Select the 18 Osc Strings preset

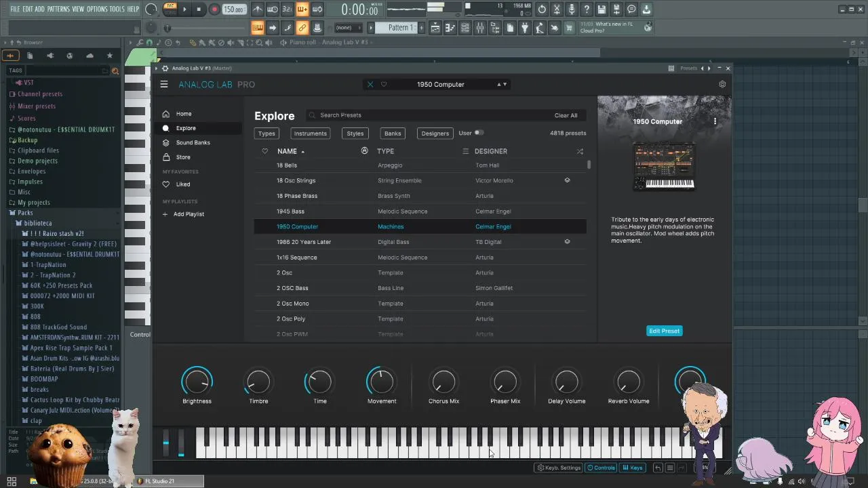coord(420,180)
